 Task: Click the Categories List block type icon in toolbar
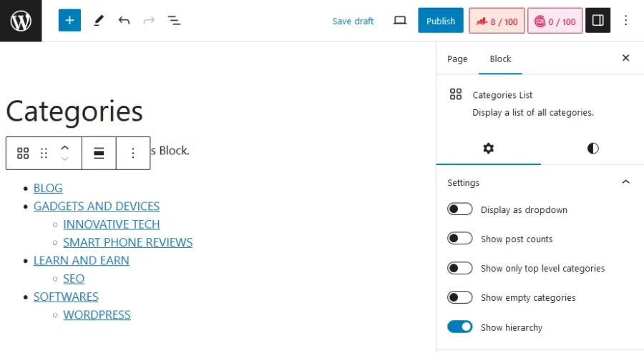point(23,154)
